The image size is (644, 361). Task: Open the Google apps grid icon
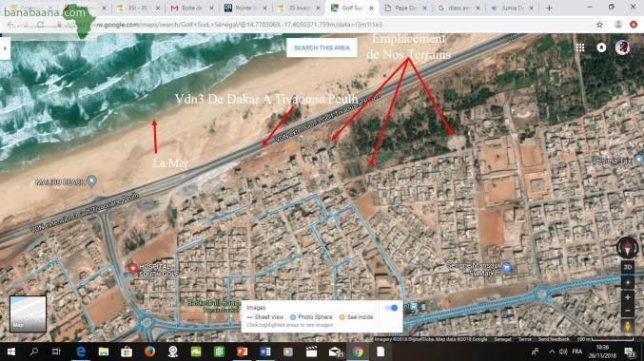[x=580, y=47]
